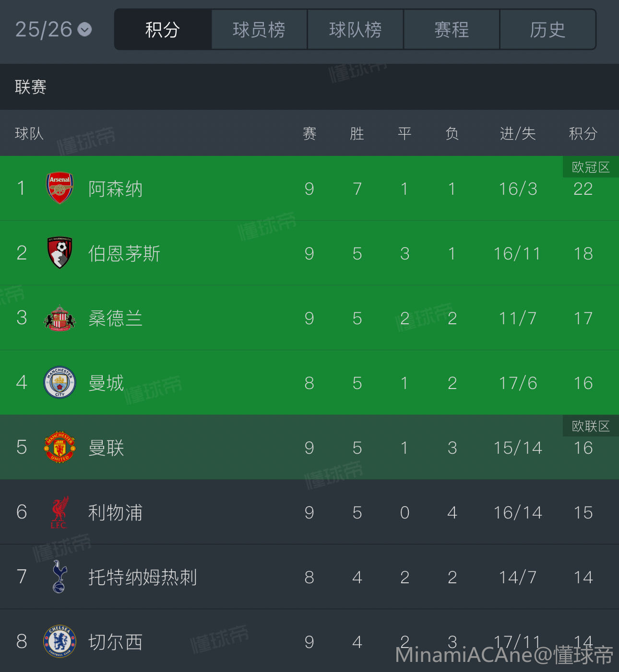This screenshot has width=619, height=672.
Task: Open the 历史 tab
Action: click(x=548, y=30)
